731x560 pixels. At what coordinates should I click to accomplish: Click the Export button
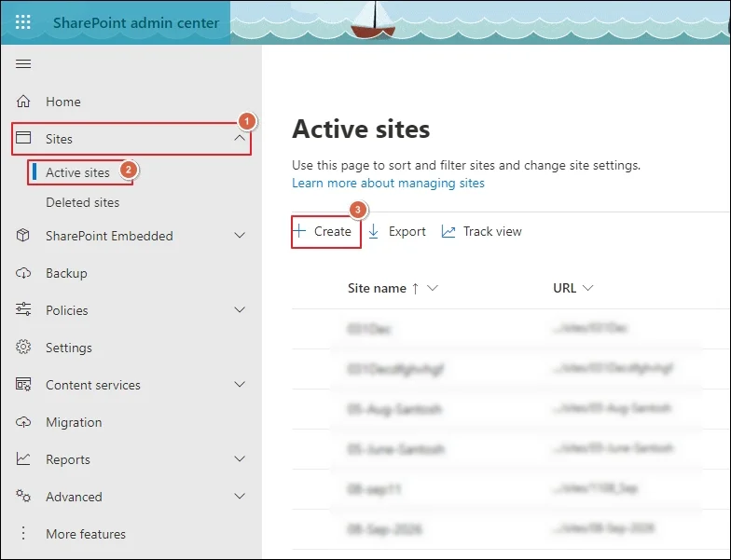(397, 231)
